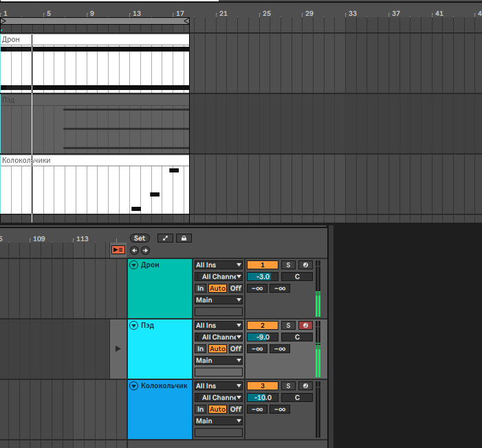Toggle automation lock padlock icon
Screen dimensions: 482x448
pyautogui.click(x=184, y=238)
